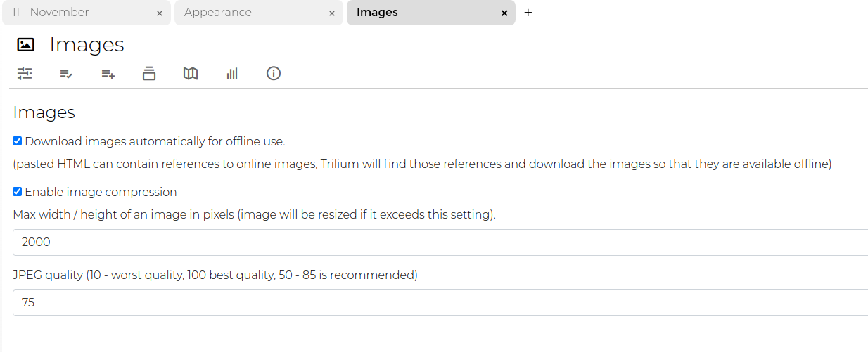
Task: Show Similar Notes bar-chart icon
Action: (x=232, y=73)
